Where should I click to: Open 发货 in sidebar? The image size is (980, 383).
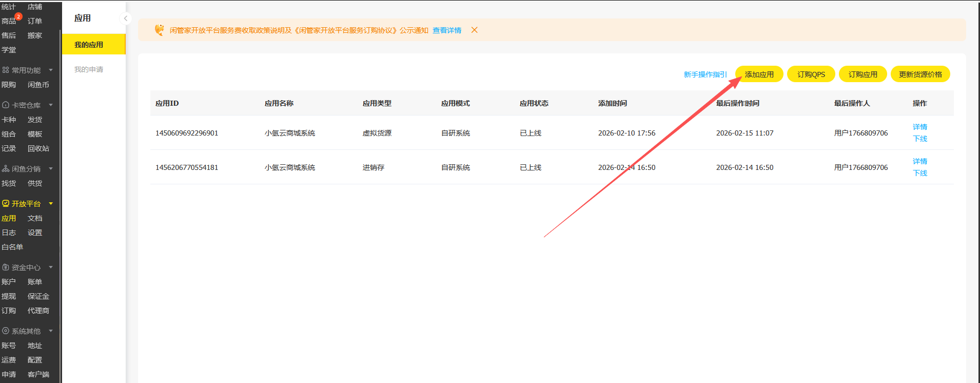35,120
